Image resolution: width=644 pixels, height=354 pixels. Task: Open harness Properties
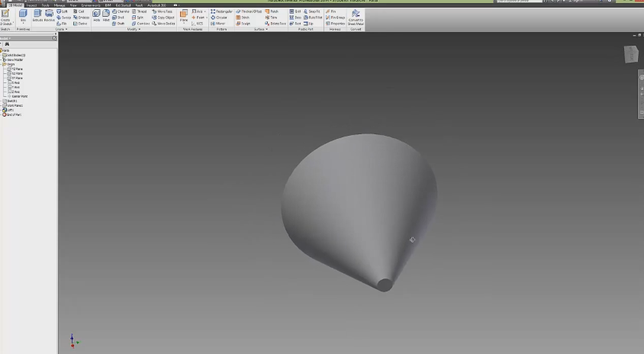click(x=335, y=24)
